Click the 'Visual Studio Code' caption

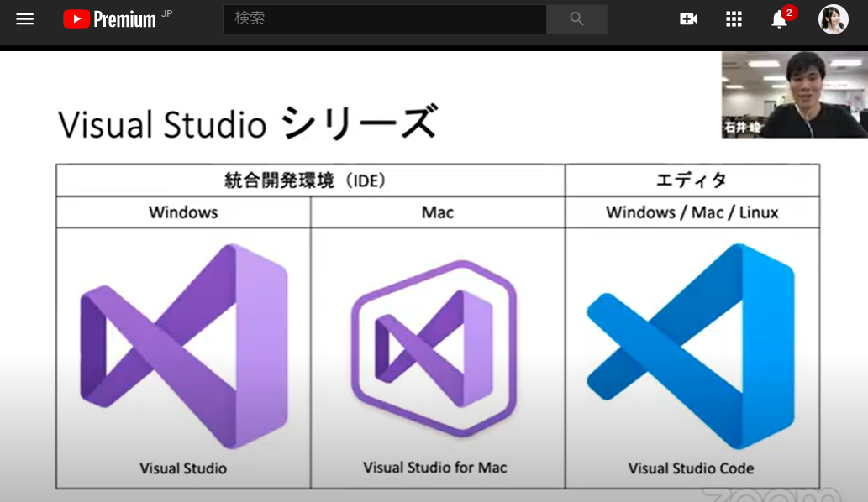pyautogui.click(x=691, y=468)
